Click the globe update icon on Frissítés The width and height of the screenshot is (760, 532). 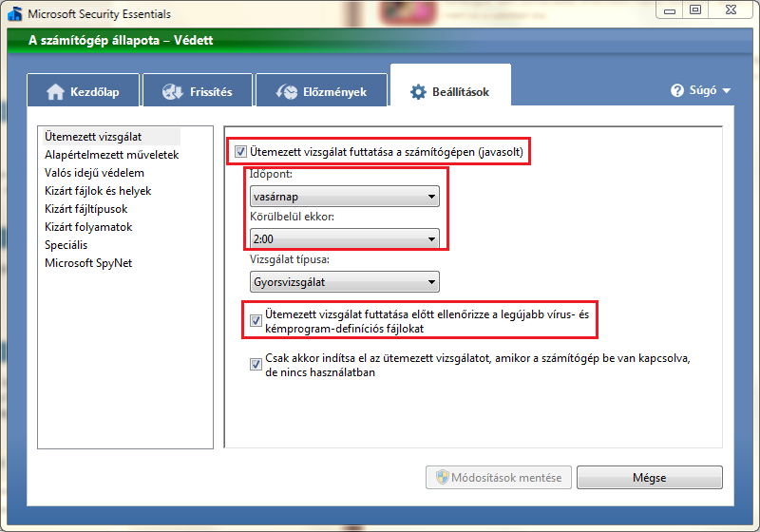point(173,92)
